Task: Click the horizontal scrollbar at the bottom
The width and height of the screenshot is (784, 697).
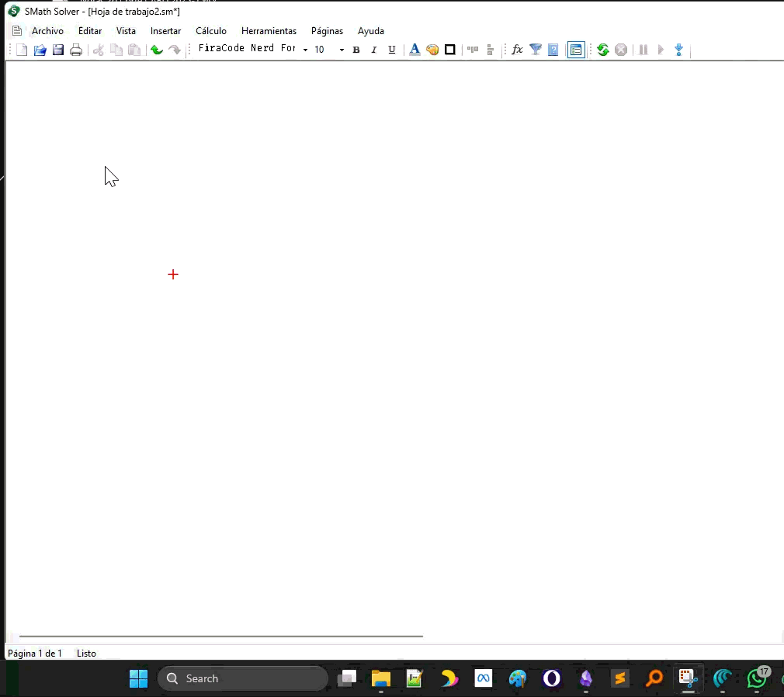Action: [x=221, y=636]
